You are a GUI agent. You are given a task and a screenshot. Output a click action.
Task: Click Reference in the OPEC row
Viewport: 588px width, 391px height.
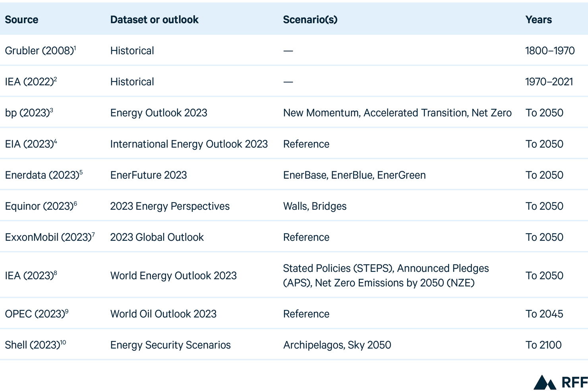click(306, 314)
